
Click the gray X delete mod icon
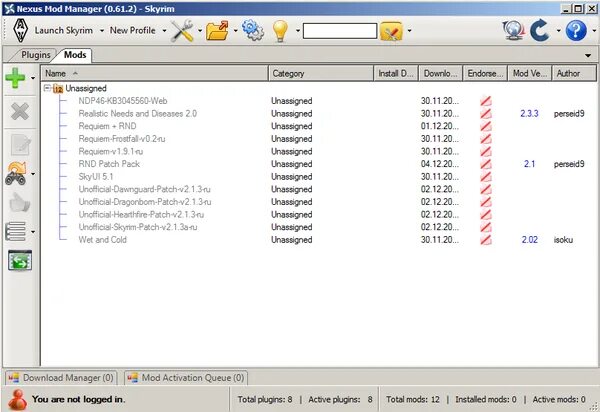click(x=20, y=112)
